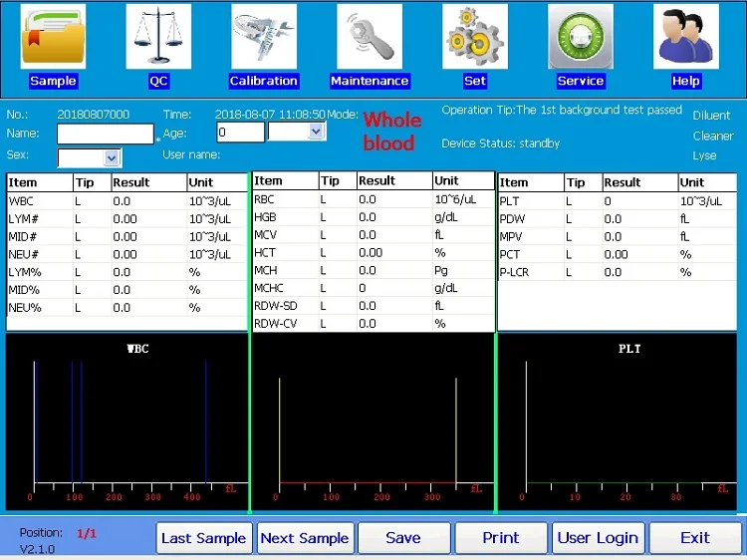This screenshot has height=560, width=747.
Task: Print the sample report
Action: pos(501,538)
